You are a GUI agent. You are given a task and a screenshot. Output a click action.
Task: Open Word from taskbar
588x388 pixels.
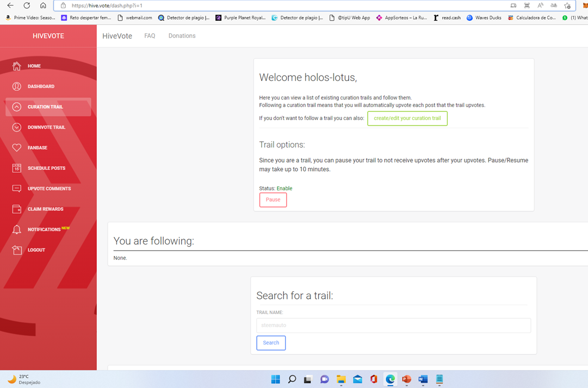click(423, 379)
